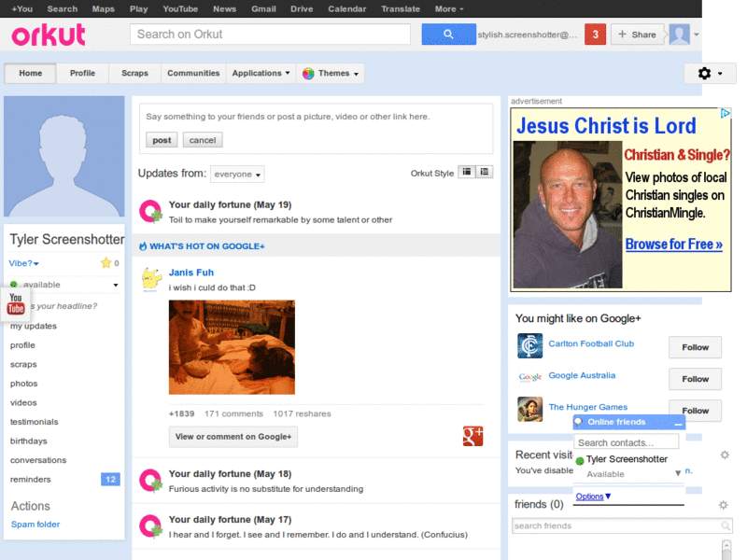Click Janis Fuh's Pikachu avatar
The height and width of the screenshot is (560, 747).
click(x=151, y=279)
